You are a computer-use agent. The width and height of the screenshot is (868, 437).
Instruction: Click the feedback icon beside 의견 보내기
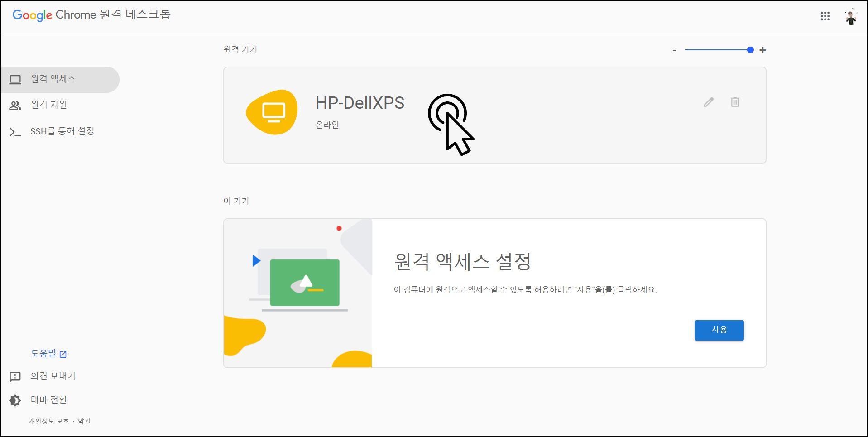tap(15, 376)
